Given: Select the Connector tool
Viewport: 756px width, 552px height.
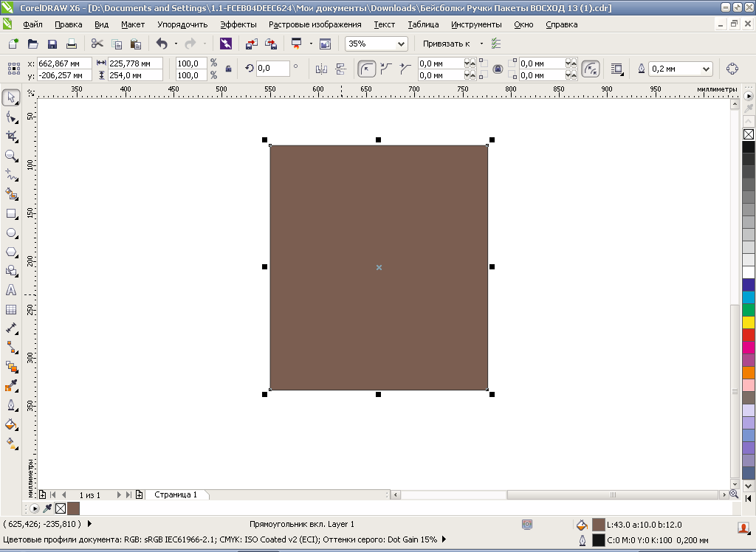Looking at the screenshot, I should point(11,348).
